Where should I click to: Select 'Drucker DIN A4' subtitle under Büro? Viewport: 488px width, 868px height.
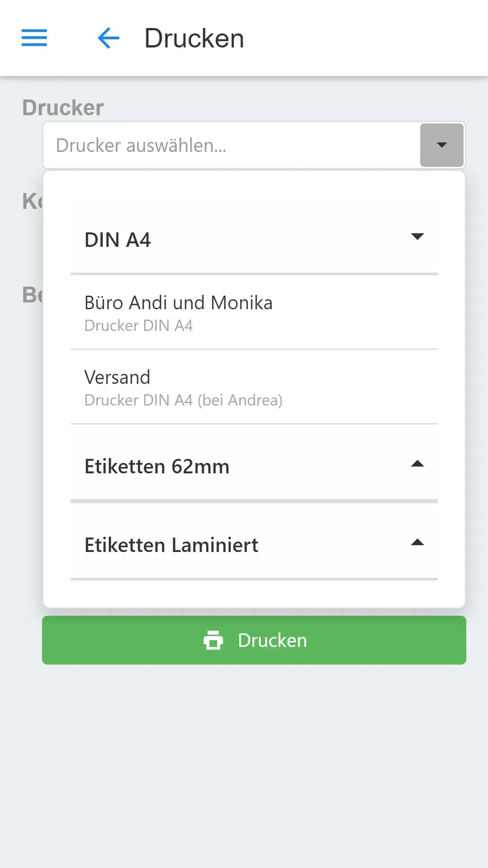tap(138, 325)
